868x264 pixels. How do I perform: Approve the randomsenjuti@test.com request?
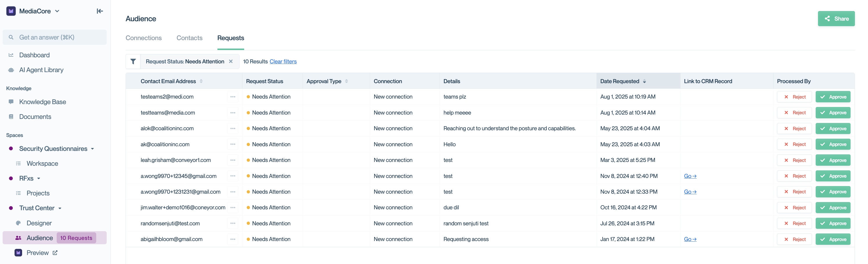(x=833, y=224)
